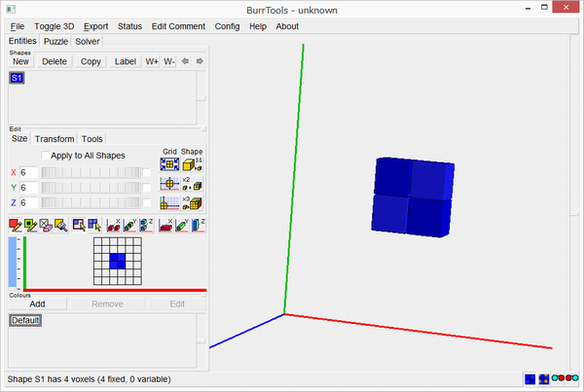Open the Config menu item
The image size is (584, 392).
227,26
